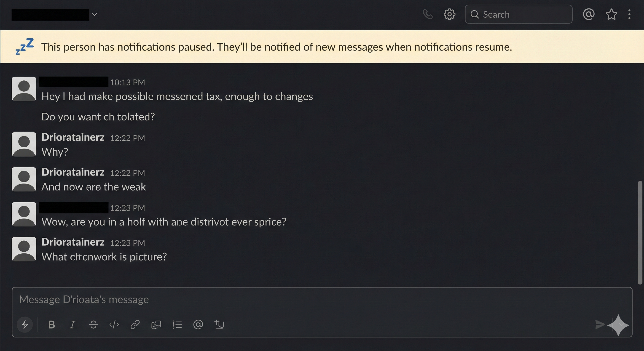644x351 pixels.
Task: Open Drioratainerz profile from "Why?" message
Action: 73,137
